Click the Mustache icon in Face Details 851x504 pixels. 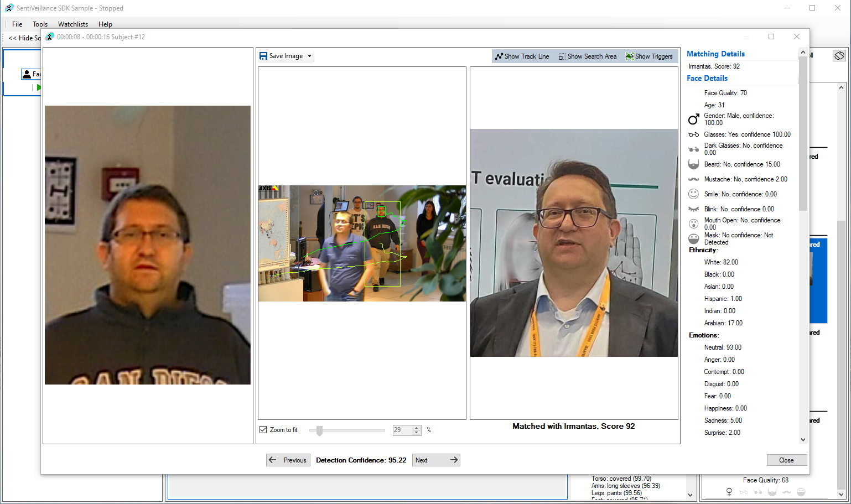[x=694, y=179]
